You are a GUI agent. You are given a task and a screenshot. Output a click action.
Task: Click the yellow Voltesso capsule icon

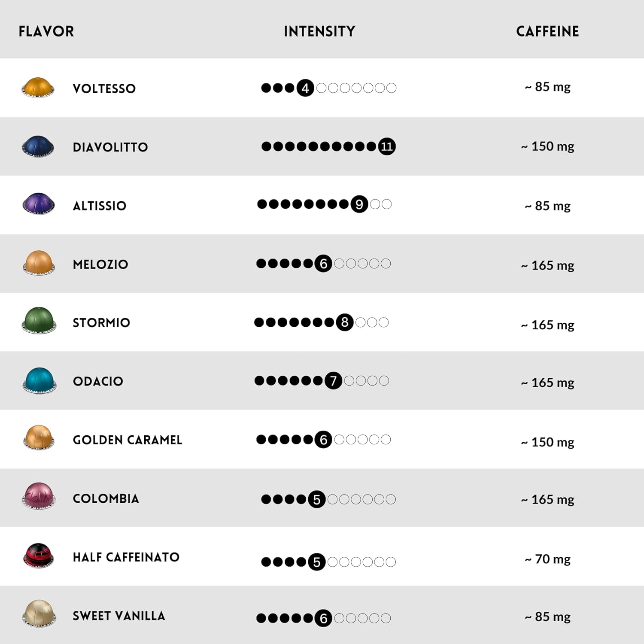click(x=38, y=88)
